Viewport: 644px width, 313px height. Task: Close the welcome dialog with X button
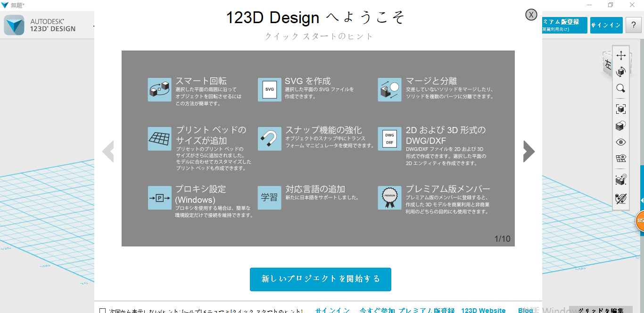531,15
